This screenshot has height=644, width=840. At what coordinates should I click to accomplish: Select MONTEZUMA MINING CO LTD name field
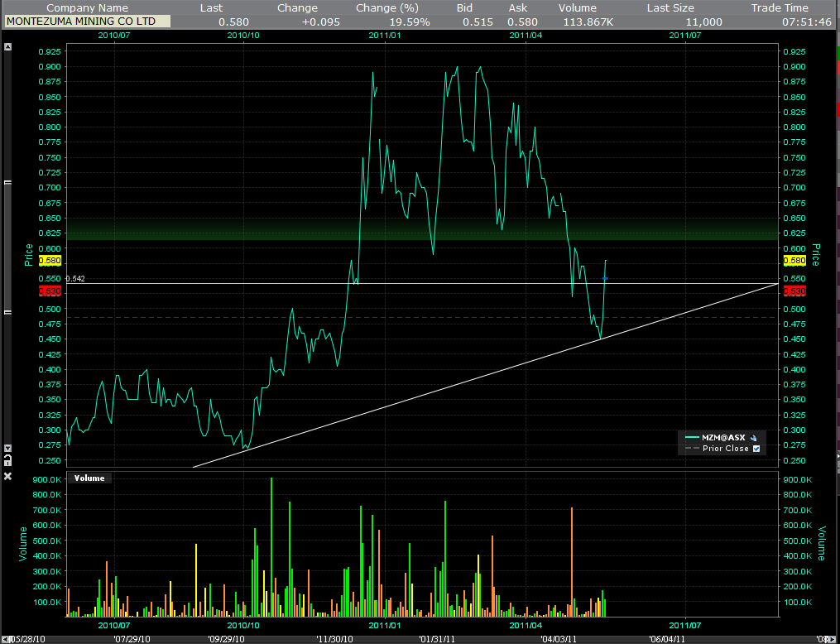[87, 21]
